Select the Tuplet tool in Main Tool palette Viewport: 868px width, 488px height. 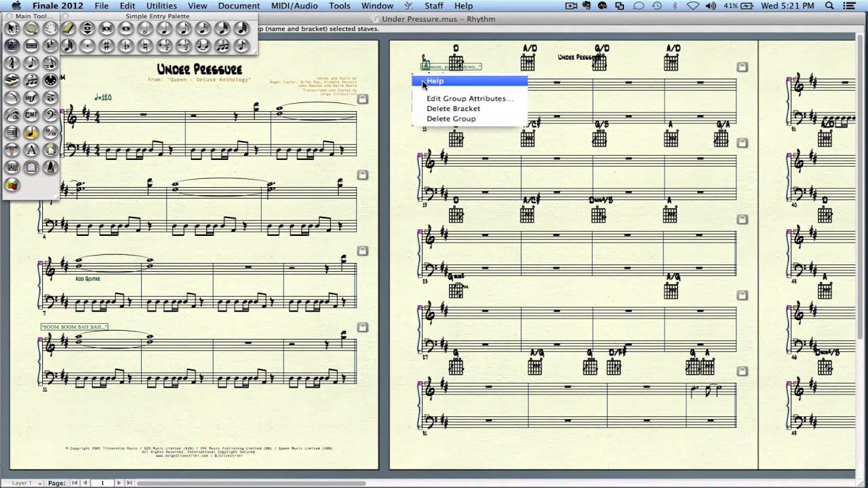click(31, 80)
